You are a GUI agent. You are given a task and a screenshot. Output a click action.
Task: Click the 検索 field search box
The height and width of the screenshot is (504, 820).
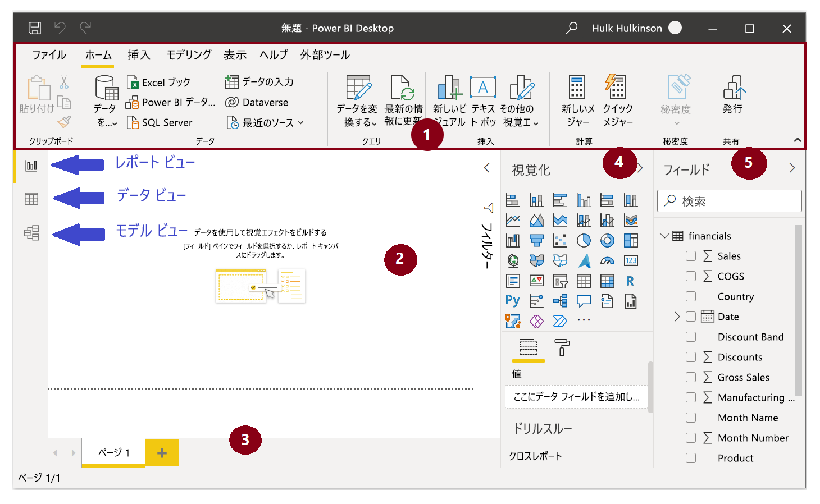click(x=730, y=201)
